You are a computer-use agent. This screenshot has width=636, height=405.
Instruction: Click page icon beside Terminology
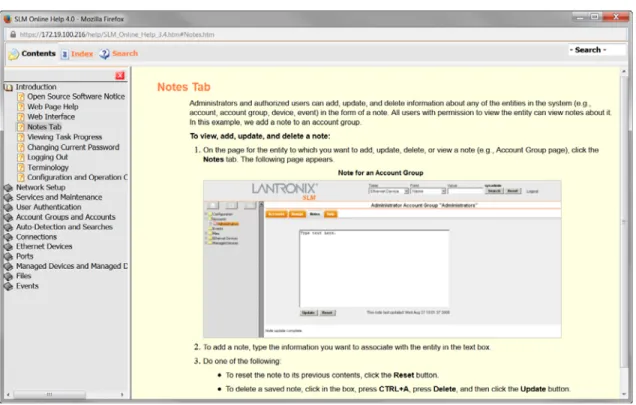click(x=21, y=168)
